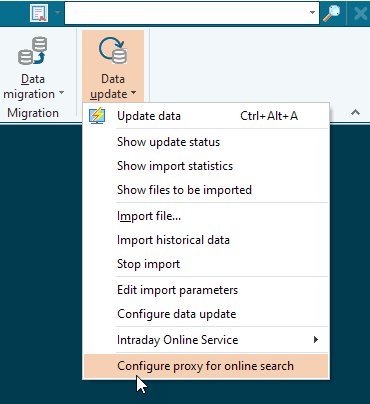This screenshot has height=404, width=370.
Task: Choose Import file... from menu
Action: point(206,216)
